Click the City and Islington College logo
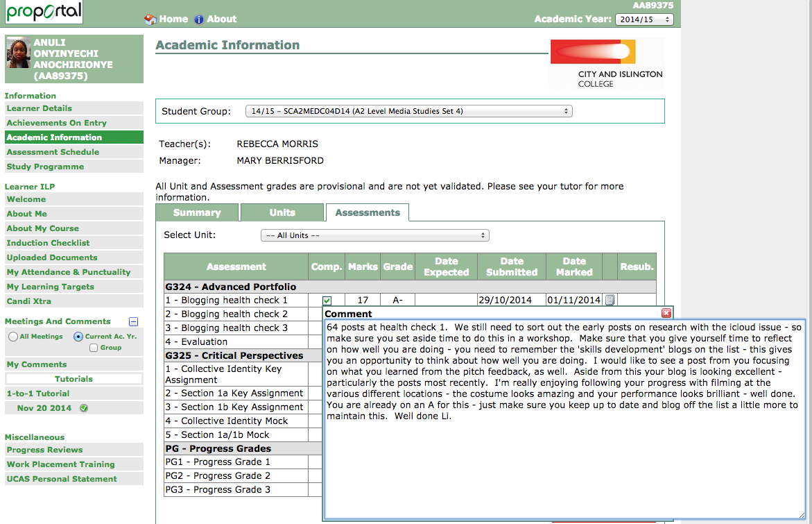Screen dimensions: 812x524 [x=607, y=64]
